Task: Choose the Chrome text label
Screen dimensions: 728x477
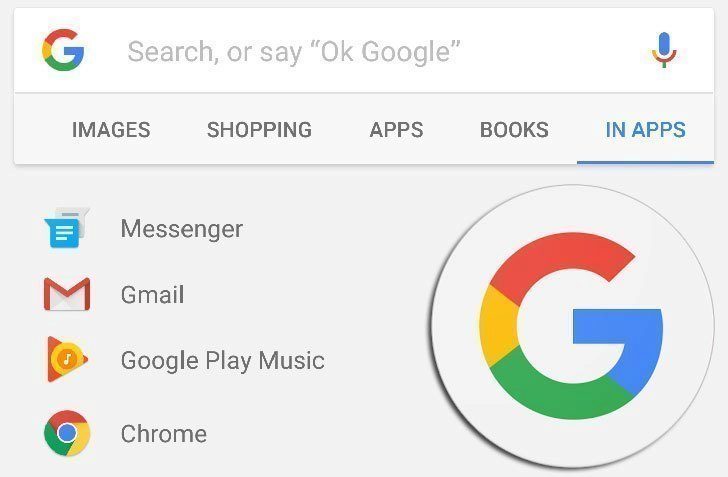Action: click(164, 434)
